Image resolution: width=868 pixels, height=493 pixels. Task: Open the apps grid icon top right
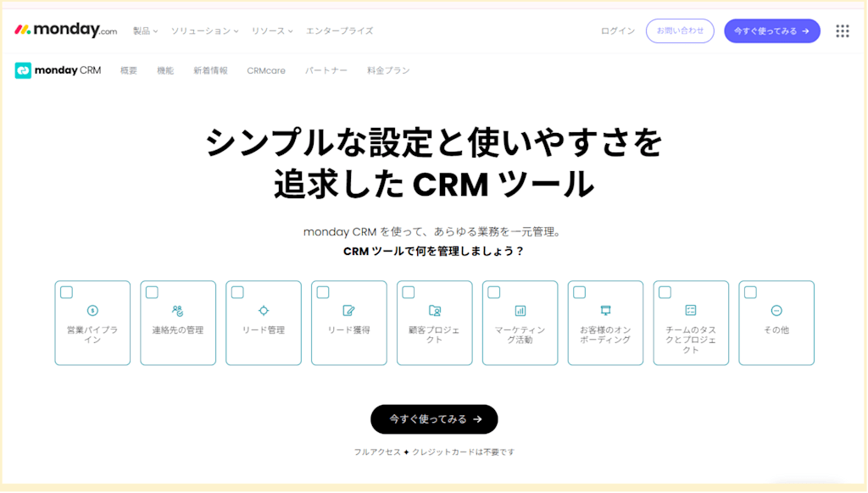(842, 30)
